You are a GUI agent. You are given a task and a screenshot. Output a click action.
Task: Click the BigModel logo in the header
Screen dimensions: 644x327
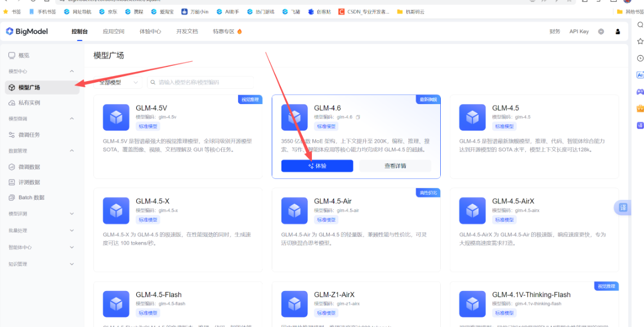pos(27,32)
